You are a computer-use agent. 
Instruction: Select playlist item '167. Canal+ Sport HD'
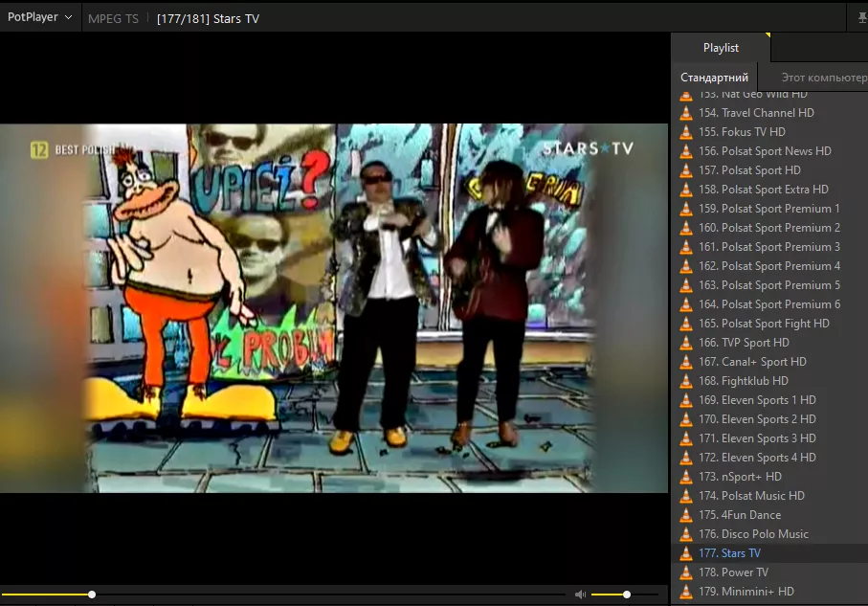(x=769, y=362)
